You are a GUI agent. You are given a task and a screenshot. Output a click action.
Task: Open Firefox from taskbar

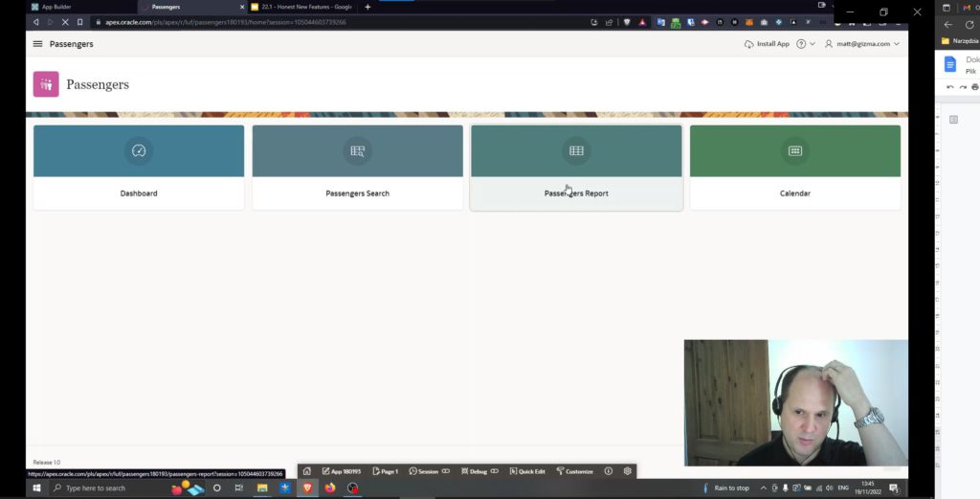(x=329, y=488)
